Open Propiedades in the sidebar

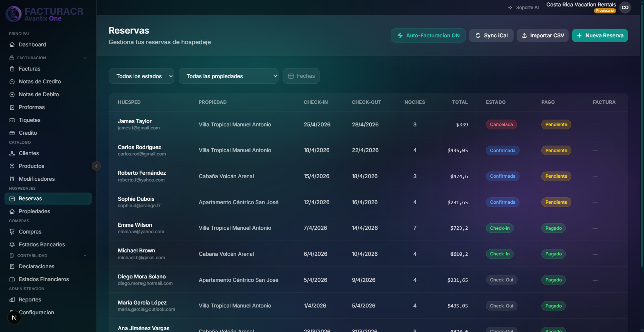[34, 211]
